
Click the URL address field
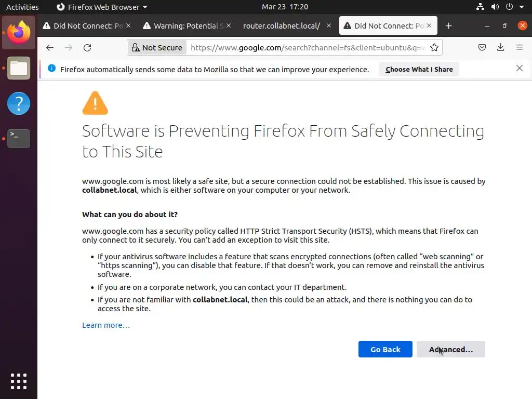click(x=307, y=48)
